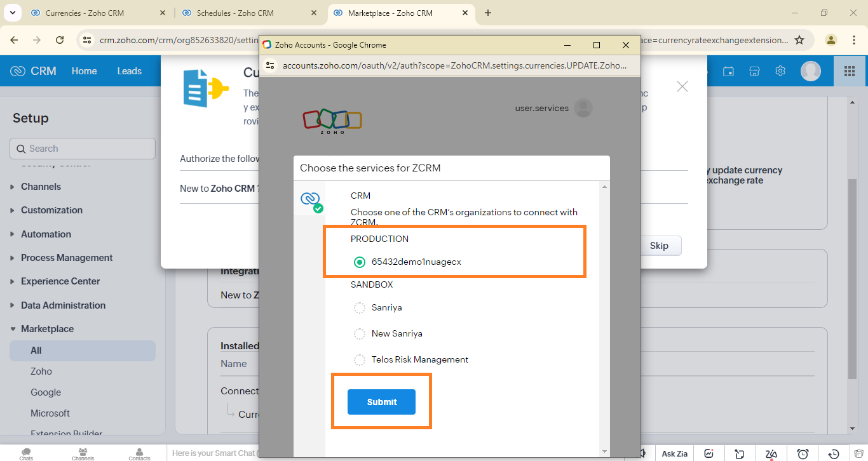The width and height of the screenshot is (868, 461).
Task: Choose the New Sanriya sandbox option
Action: (x=360, y=334)
